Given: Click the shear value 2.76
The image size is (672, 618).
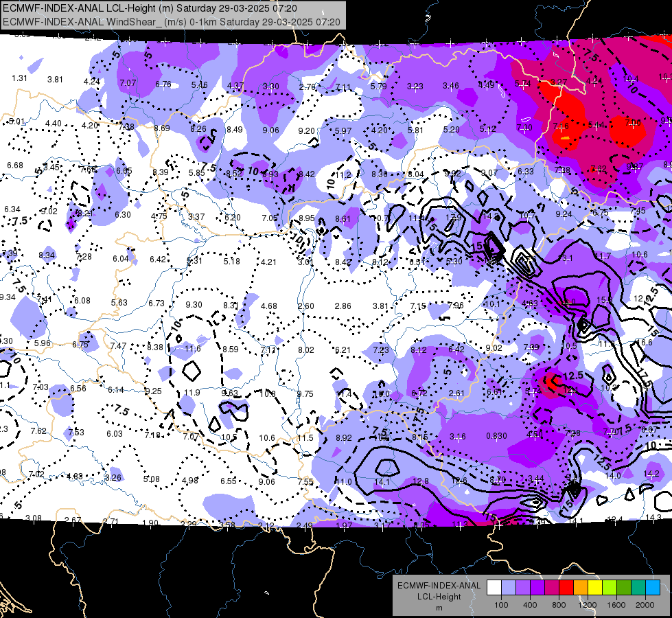Looking at the screenshot, I should pyautogui.click(x=308, y=87).
